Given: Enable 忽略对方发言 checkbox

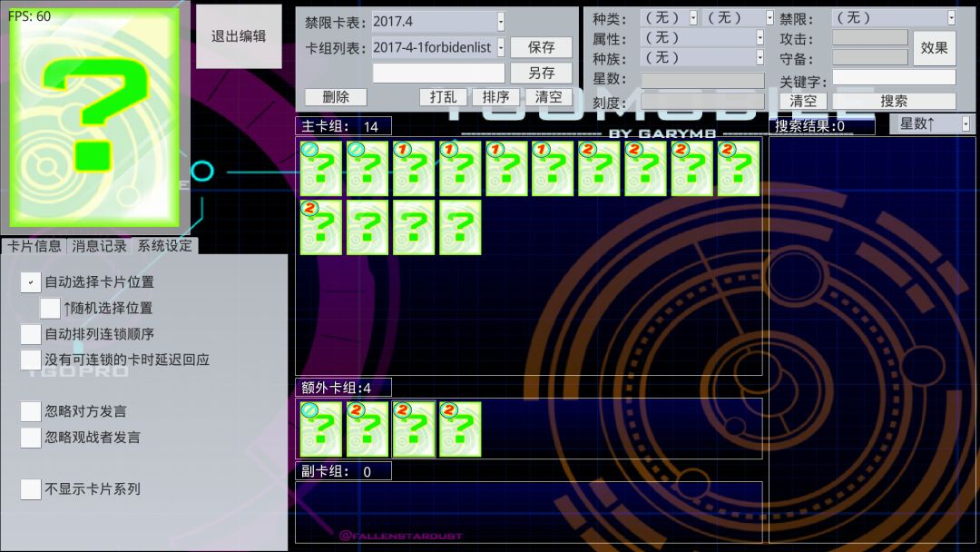Looking at the screenshot, I should 31,411.
